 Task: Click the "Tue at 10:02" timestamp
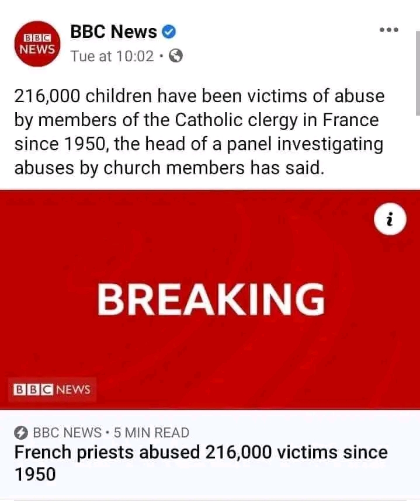[x=112, y=57]
